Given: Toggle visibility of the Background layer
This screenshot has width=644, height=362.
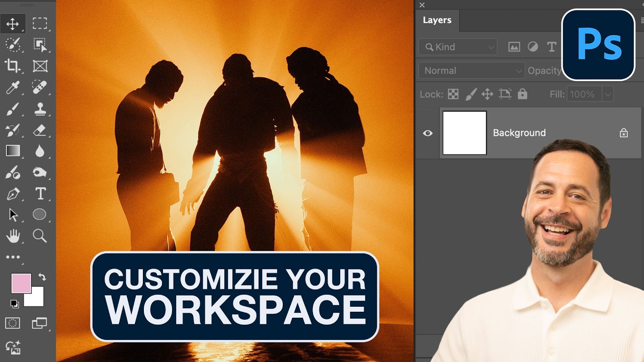Looking at the screenshot, I should pos(428,133).
